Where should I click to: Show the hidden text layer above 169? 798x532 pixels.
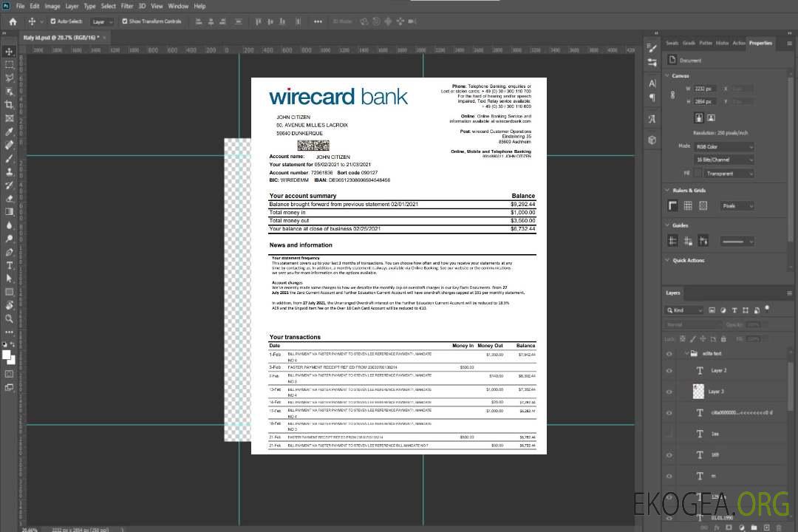click(669, 434)
